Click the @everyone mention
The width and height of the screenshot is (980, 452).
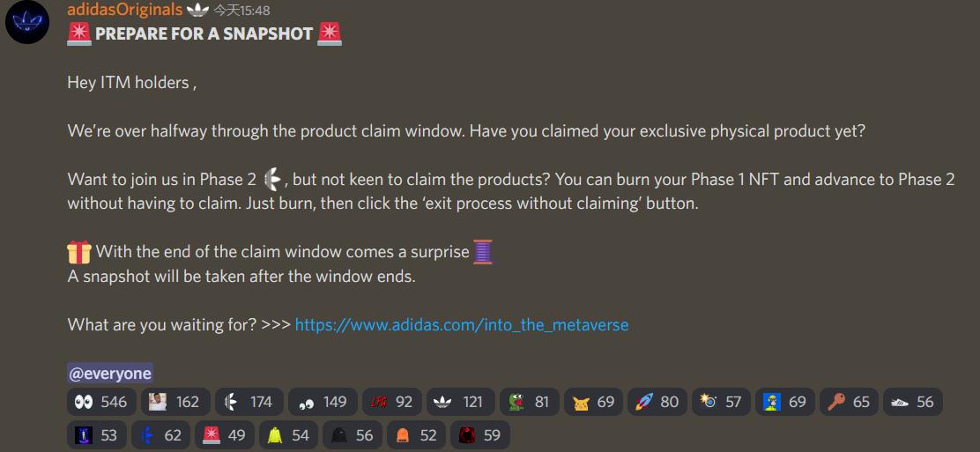pyautogui.click(x=110, y=374)
